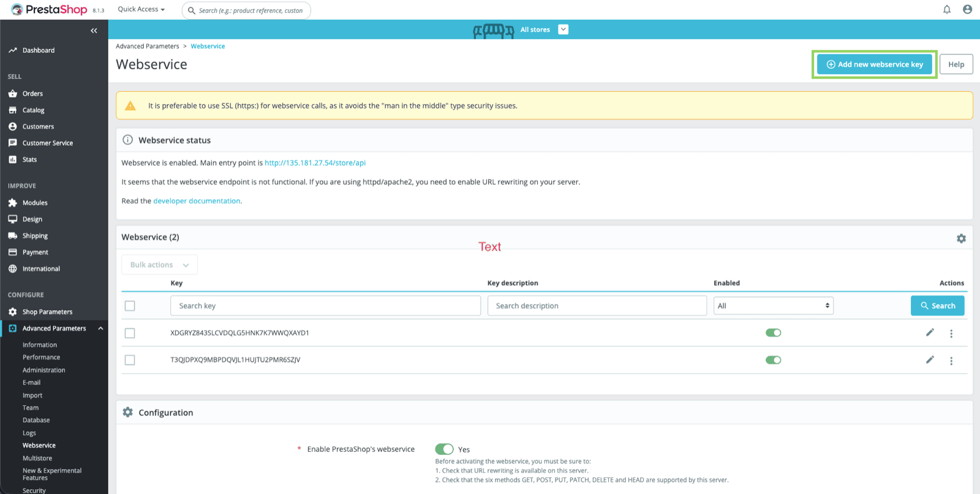The image size is (980, 494).
Task: Focus the top product search field
Action: pyautogui.click(x=246, y=10)
